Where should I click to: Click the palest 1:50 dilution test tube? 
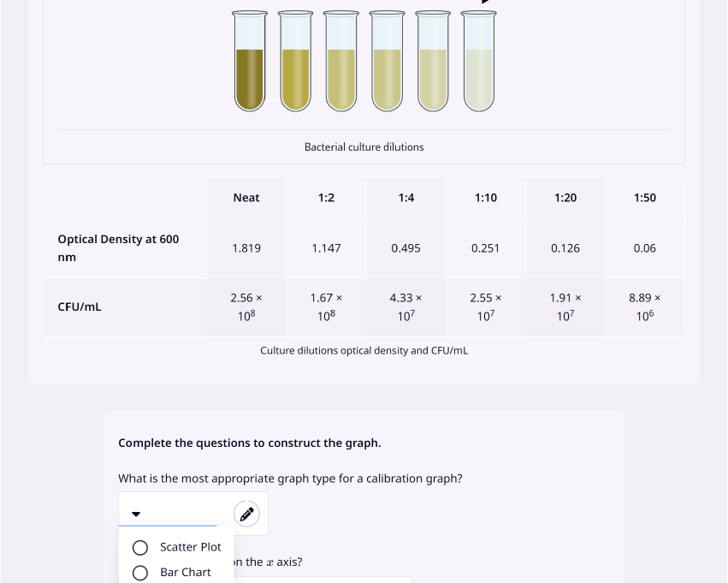tap(479, 61)
